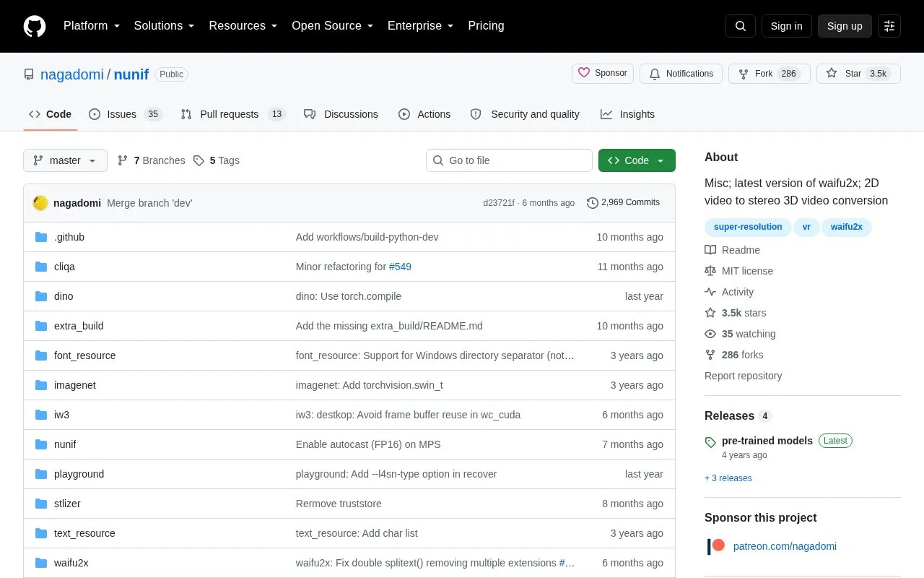Open the Discussions tab

pyautogui.click(x=341, y=114)
